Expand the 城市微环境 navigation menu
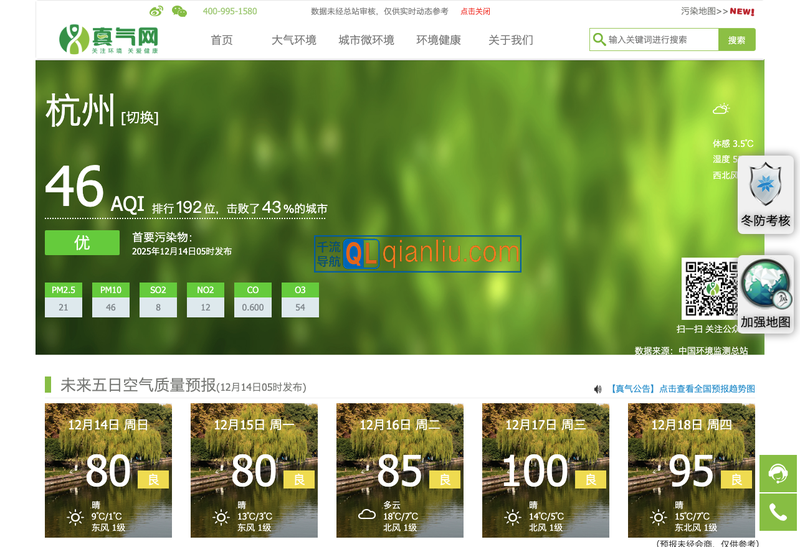800x547 pixels. tap(366, 40)
